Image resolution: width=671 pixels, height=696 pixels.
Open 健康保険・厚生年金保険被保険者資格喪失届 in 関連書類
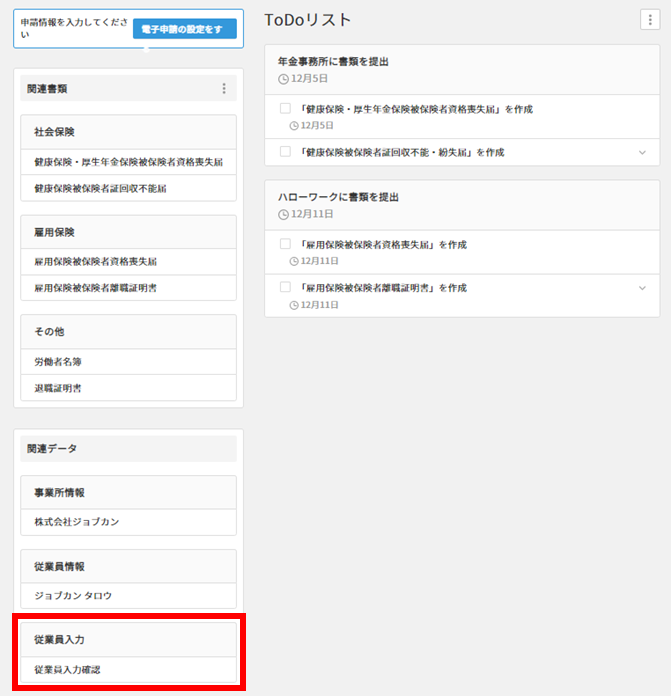[128, 161]
